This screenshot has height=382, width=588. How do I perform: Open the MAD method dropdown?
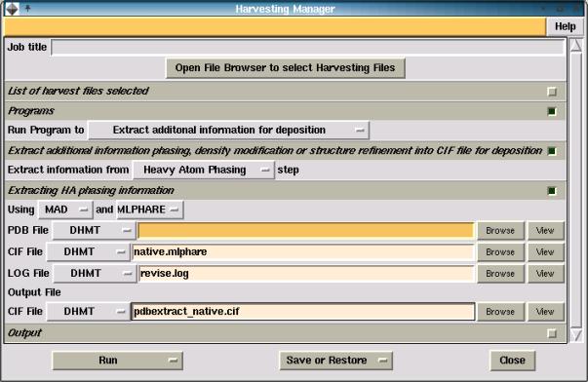point(65,210)
